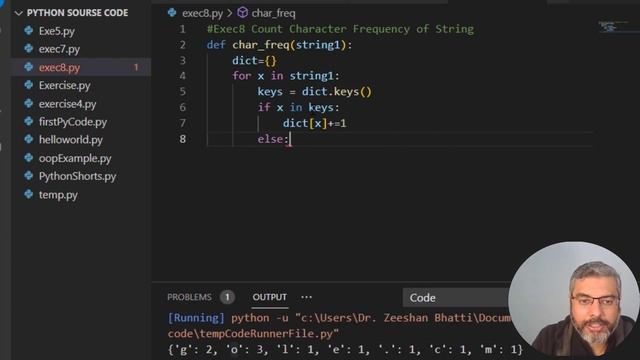Click the 'dict={}' code line
This screenshot has height=360, width=640.
(x=254, y=61)
